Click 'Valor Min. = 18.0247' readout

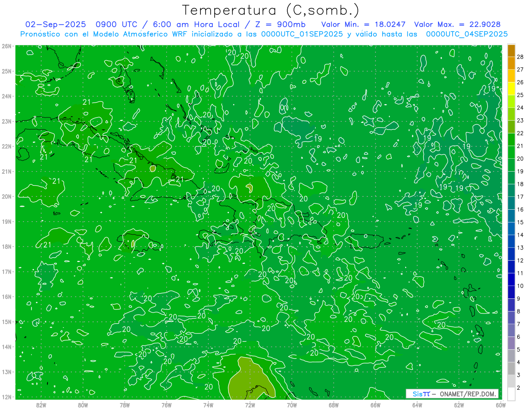(x=364, y=24)
